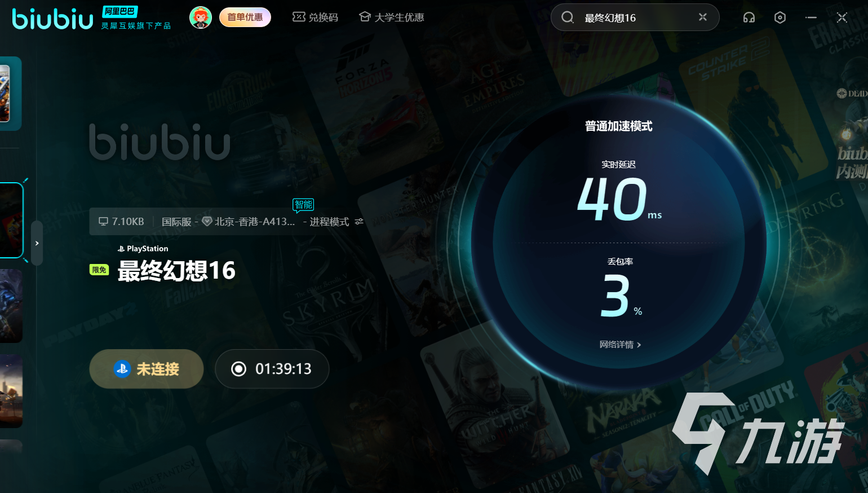Click the 首单优惠 first-order offer button
This screenshot has width=868, height=493.
coord(245,17)
